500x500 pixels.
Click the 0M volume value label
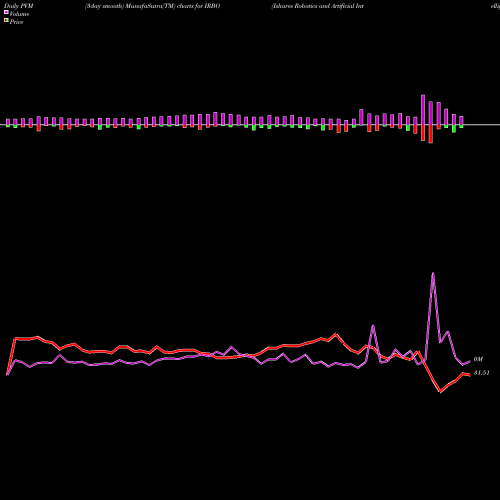tap(478, 359)
